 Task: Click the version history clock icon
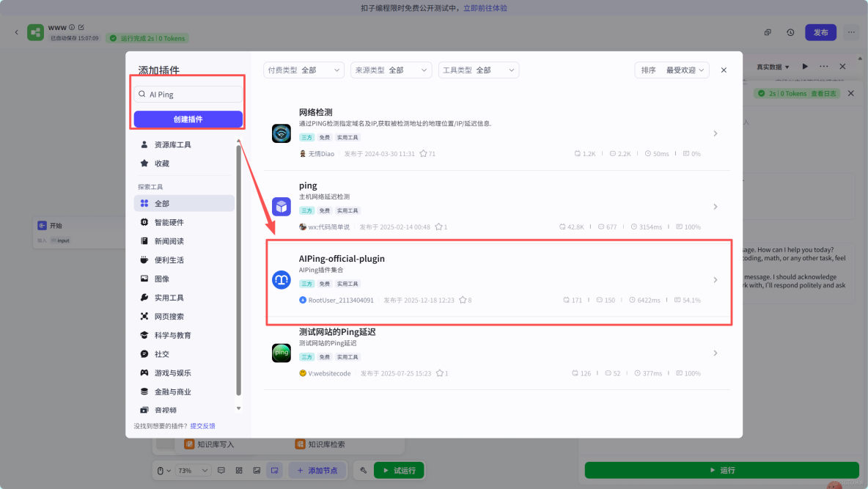point(788,32)
